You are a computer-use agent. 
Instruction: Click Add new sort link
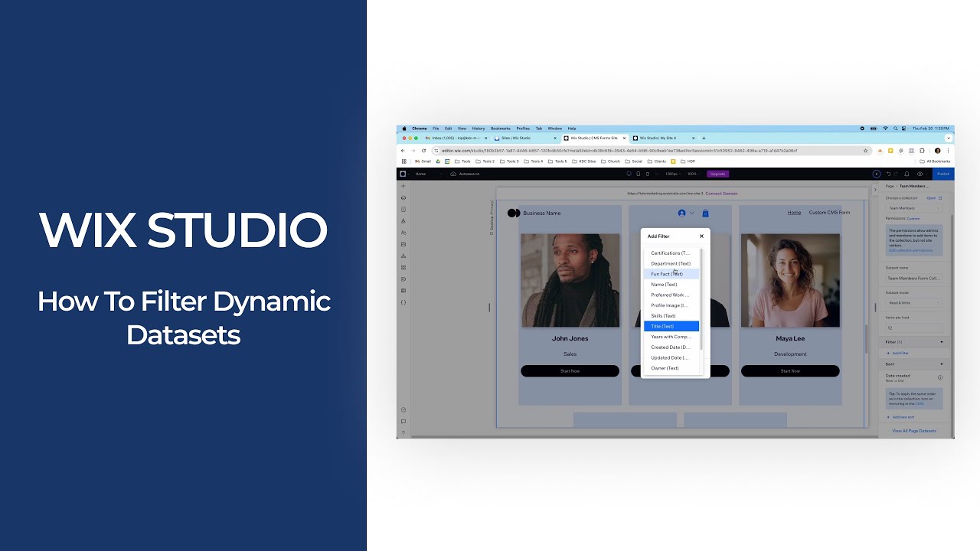tap(902, 417)
